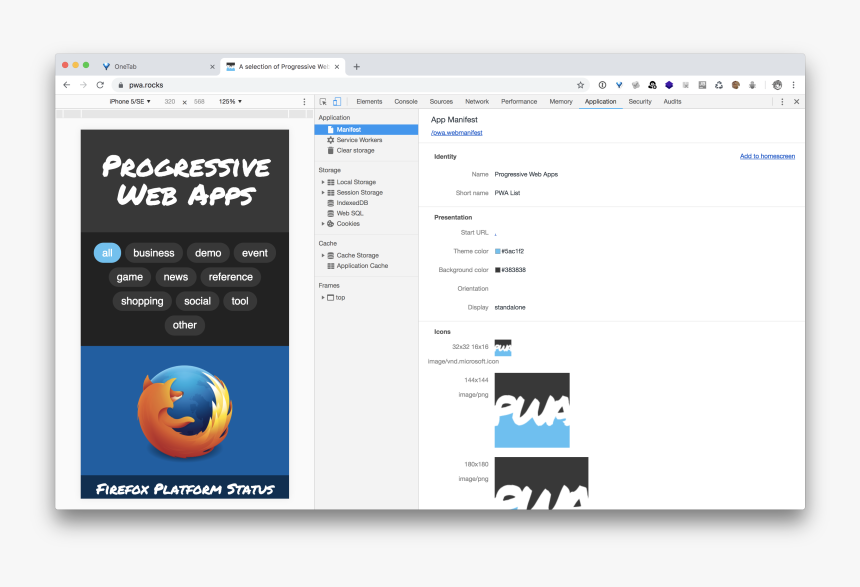
Task: Switch to the Network tab
Action: click(477, 101)
